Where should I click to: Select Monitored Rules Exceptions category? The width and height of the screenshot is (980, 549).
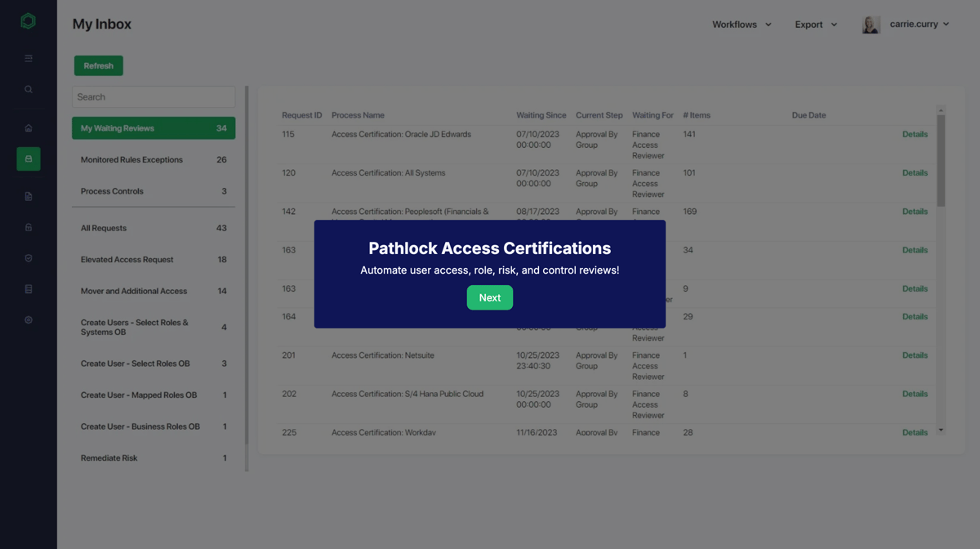[154, 160]
